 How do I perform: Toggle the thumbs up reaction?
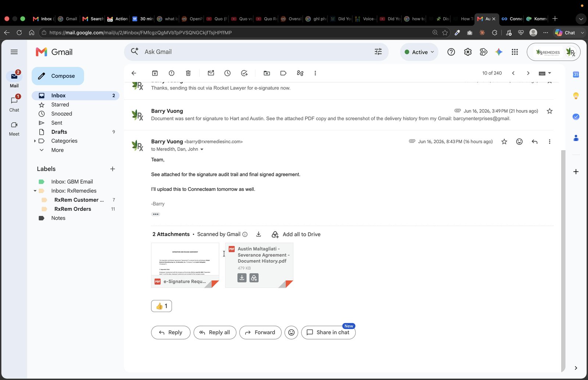point(161,306)
